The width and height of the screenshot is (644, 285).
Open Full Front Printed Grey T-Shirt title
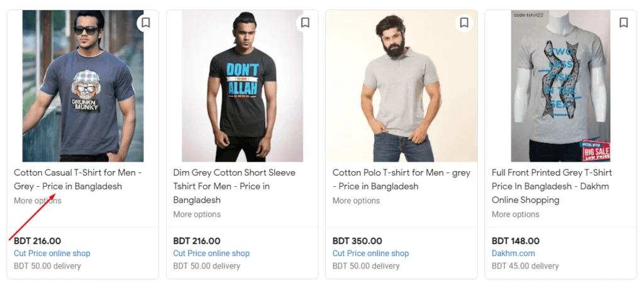(552, 186)
